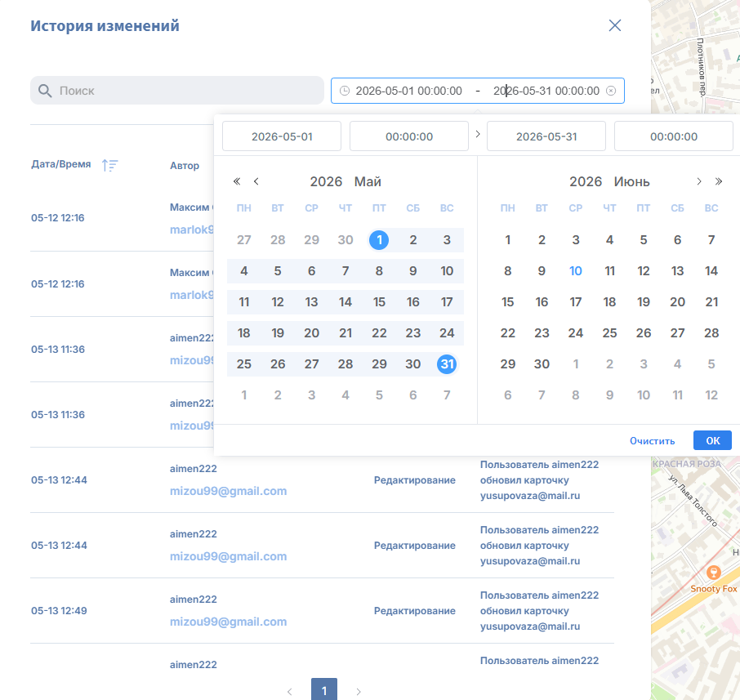This screenshot has height=700, width=740.
Task: Click the clock icon in date range field
Action: pyautogui.click(x=345, y=91)
